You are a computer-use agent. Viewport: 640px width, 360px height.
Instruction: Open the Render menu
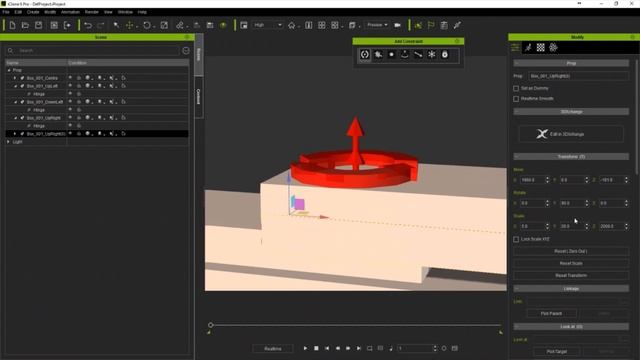[91, 12]
